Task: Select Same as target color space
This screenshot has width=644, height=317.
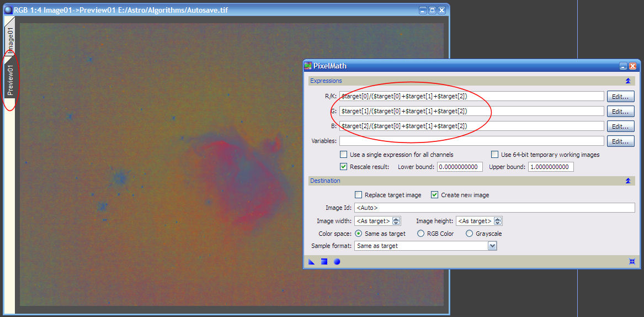Action: click(358, 234)
